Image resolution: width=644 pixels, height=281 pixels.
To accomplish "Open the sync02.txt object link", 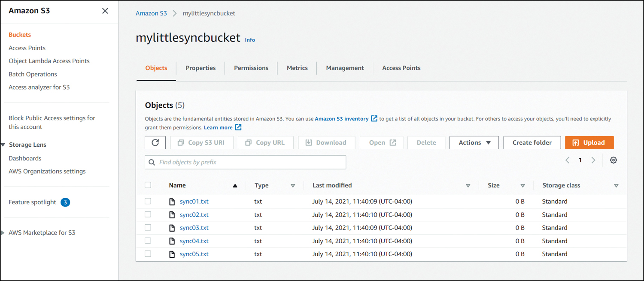I will pos(194,215).
